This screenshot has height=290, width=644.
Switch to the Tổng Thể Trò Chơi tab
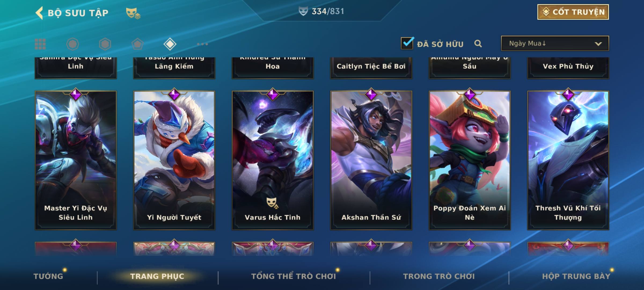coord(294,276)
